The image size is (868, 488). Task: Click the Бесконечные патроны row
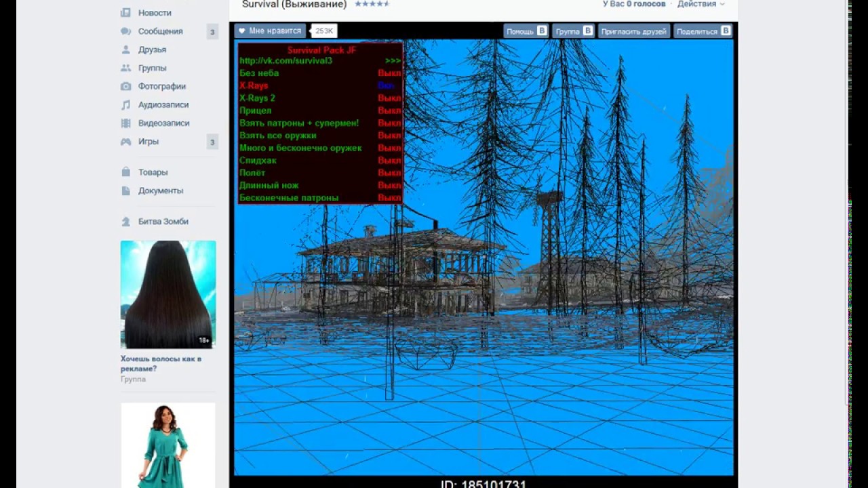click(x=320, y=198)
